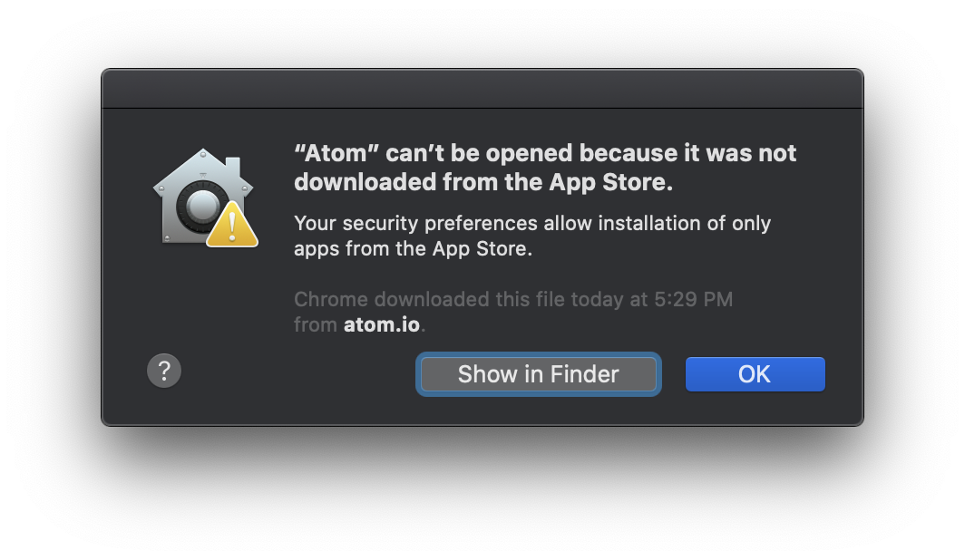Image resolution: width=965 pixels, height=560 pixels.
Task: Click the word "from" before atom.io
Action: (x=315, y=324)
